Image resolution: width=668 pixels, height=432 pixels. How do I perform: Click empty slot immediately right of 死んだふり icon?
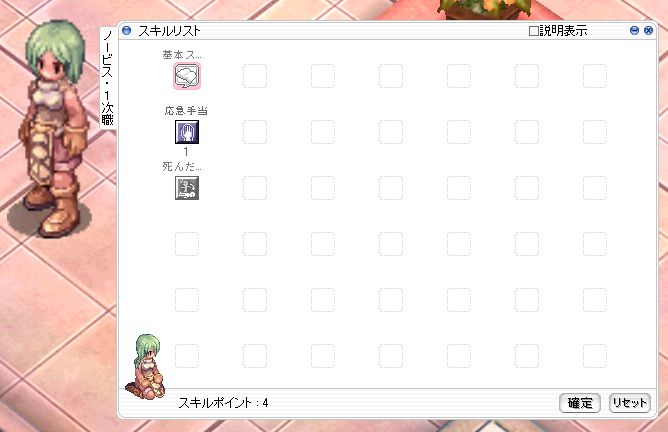coord(255,188)
